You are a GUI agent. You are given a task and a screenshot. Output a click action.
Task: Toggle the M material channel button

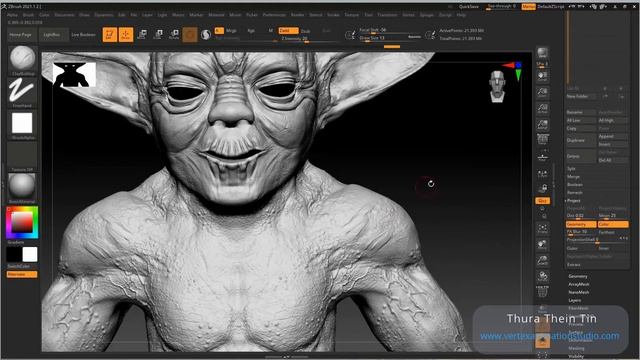[271, 31]
